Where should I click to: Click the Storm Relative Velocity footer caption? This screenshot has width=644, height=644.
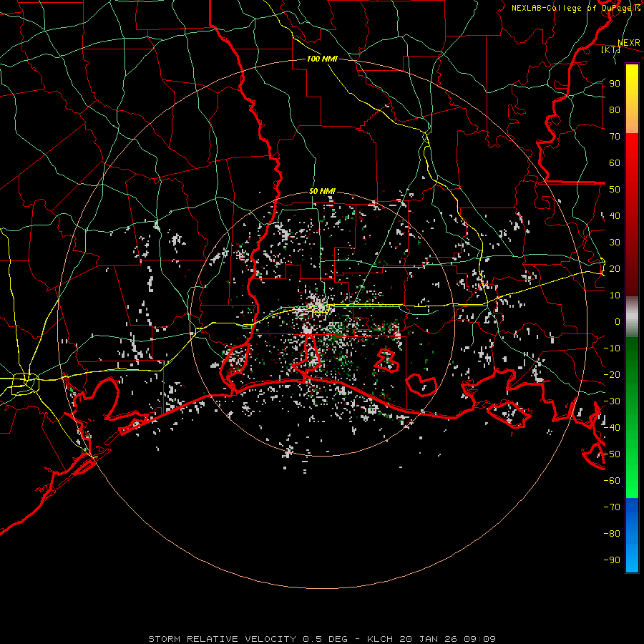321,639
